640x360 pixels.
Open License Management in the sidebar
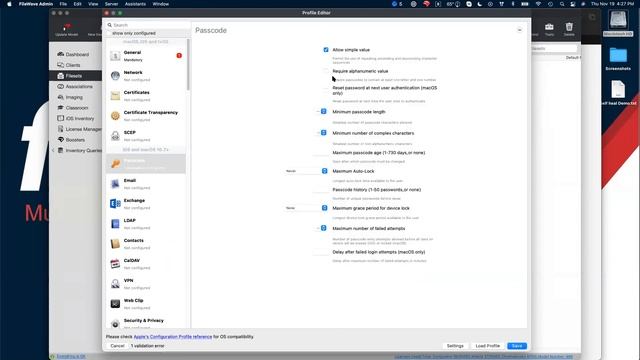(x=79, y=129)
